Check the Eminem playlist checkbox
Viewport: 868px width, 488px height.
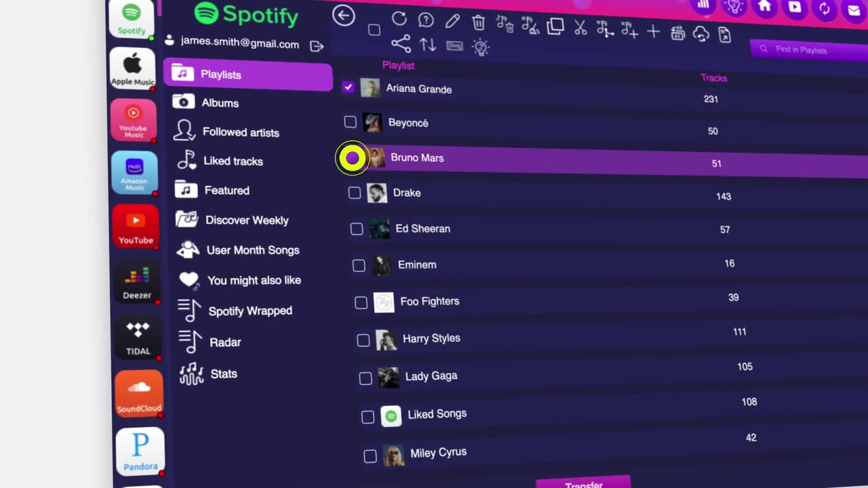pos(359,266)
